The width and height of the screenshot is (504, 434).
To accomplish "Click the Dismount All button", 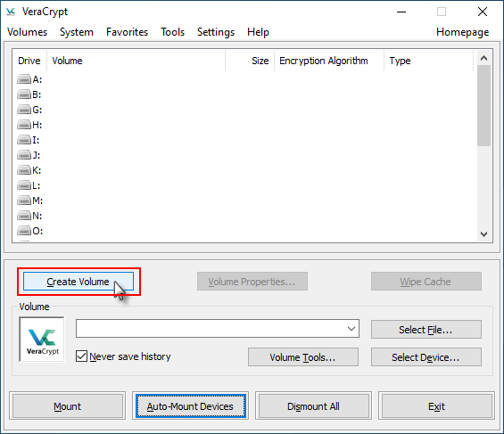I will point(313,406).
